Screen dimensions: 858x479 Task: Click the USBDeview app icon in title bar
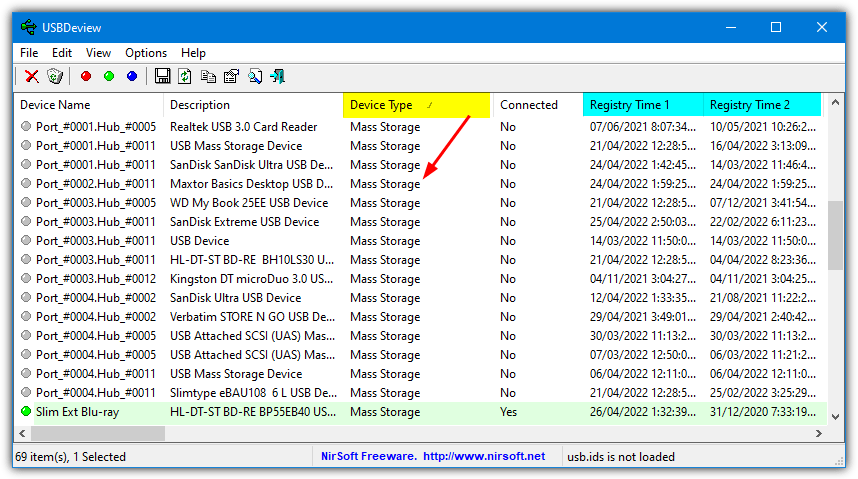[29, 27]
